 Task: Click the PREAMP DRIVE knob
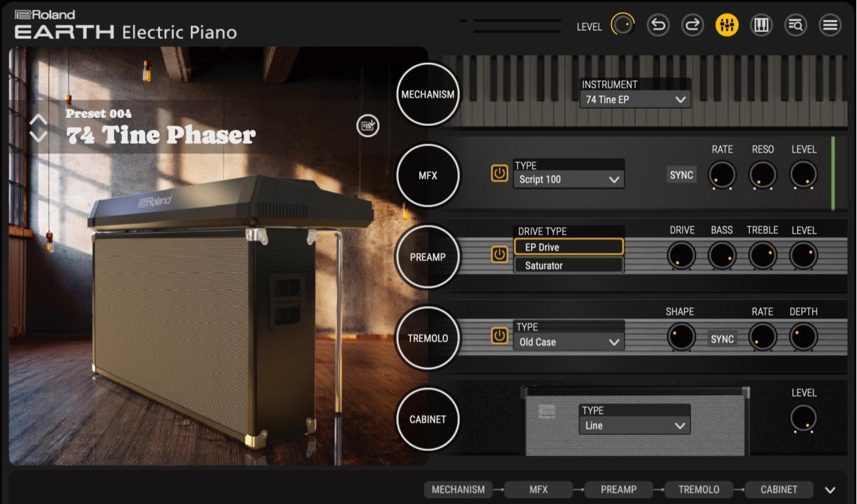[x=682, y=256]
